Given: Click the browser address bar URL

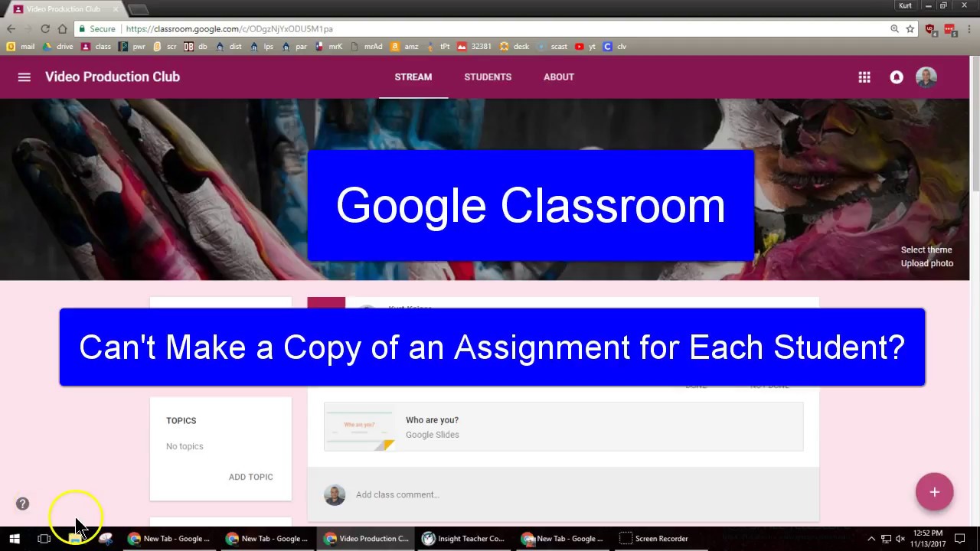Looking at the screenshot, I should [229, 28].
